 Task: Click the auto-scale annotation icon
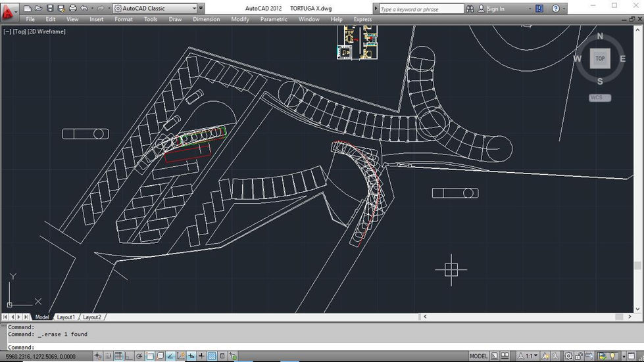click(x=555, y=356)
